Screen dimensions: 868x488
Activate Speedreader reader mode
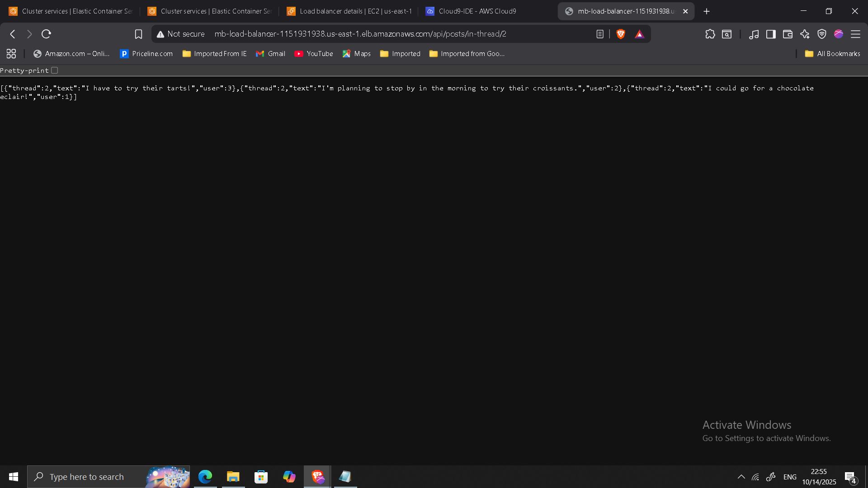[600, 34]
